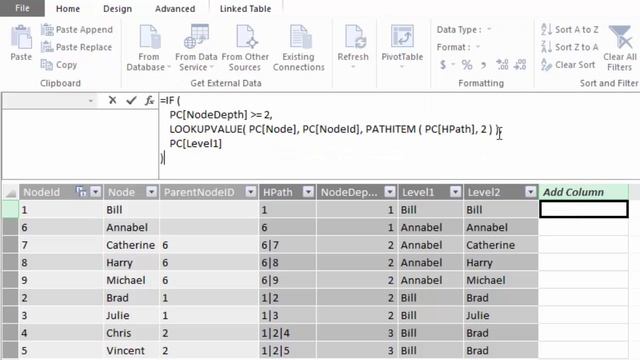Viewport: 640px width, 360px height.
Task: Choose Paste Replace
Action: (x=76, y=47)
